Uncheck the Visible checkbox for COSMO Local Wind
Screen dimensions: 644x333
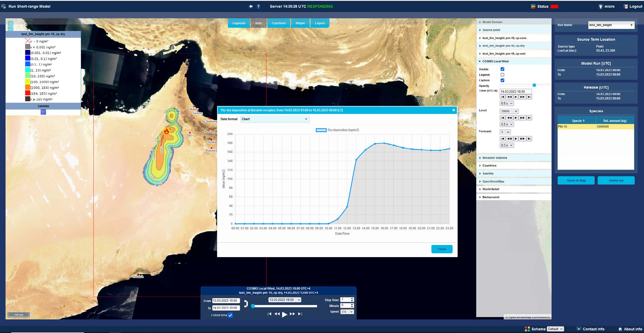pos(502,69)
